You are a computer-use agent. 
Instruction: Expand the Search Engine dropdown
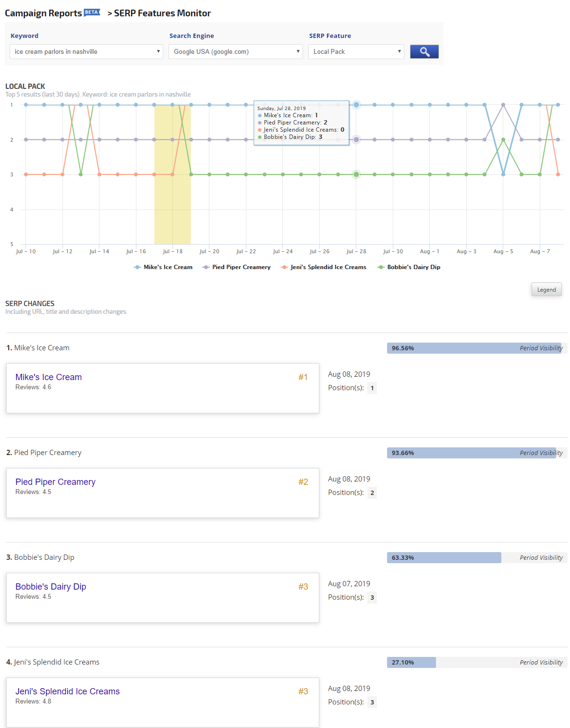point(235,51)
